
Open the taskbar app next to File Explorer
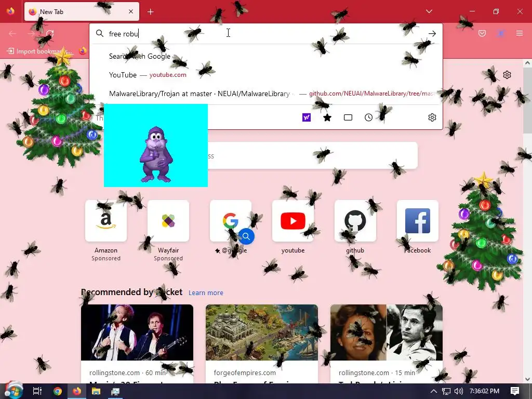point(115,391)
